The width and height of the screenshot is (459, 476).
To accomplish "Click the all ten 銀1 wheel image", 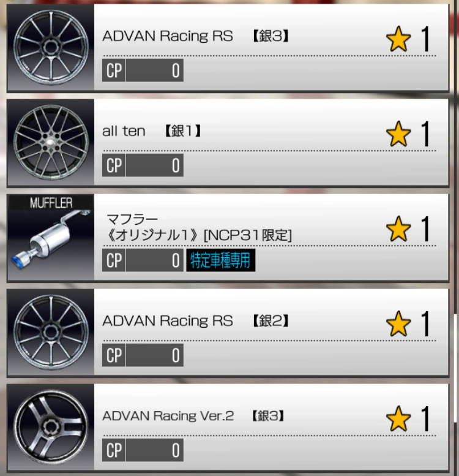I will pyautogui.click(x=51, y=142).
